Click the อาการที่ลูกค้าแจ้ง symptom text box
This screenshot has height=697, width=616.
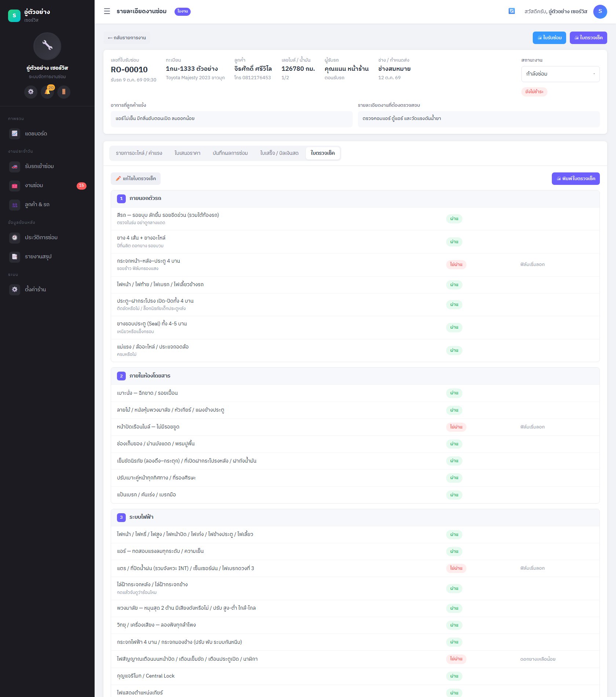pyautogui.click(x=231, y=119)
